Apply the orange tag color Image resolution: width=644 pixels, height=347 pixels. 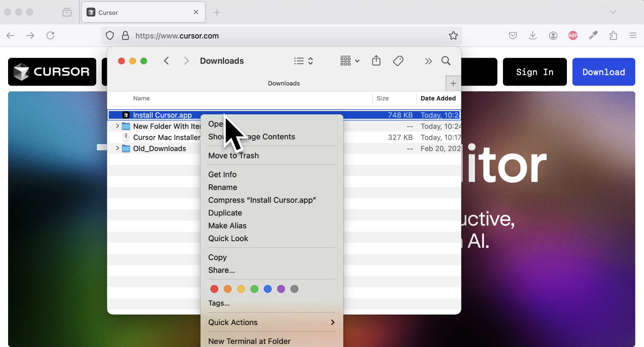click(228, 289)
